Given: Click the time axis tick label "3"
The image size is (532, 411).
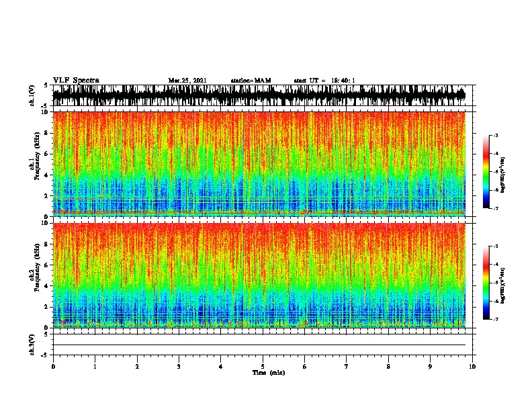Looking at the screenshot, I should (179, 367).
